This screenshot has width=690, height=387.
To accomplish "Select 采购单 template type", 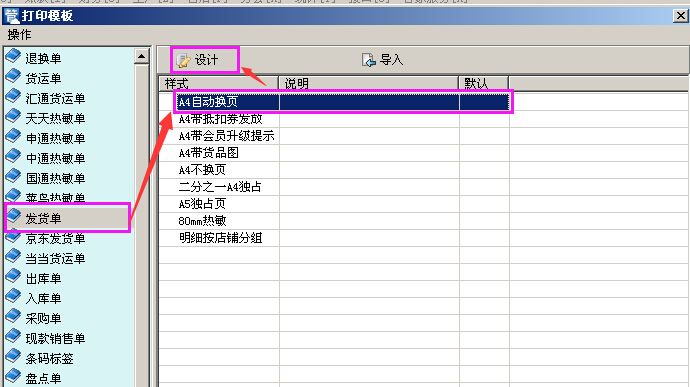I will coord(43,319).
